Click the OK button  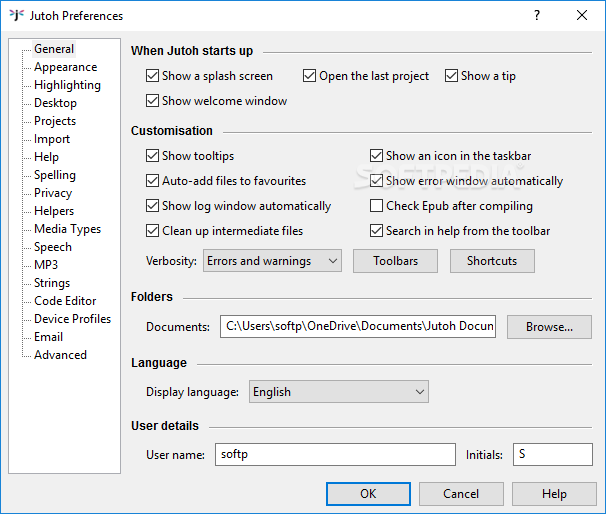[x=368, y=494]
